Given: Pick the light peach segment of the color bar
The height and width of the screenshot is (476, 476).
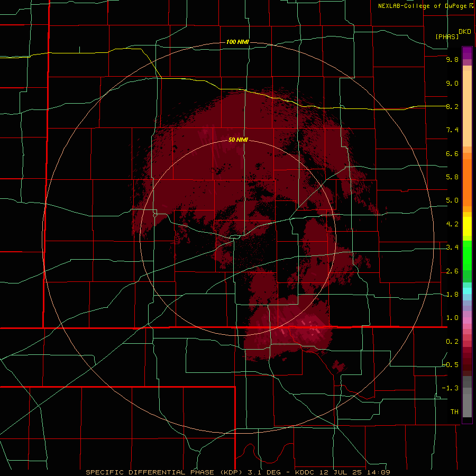Looking at the screenshot, I should pyautogui.click(x=467, y=108).
